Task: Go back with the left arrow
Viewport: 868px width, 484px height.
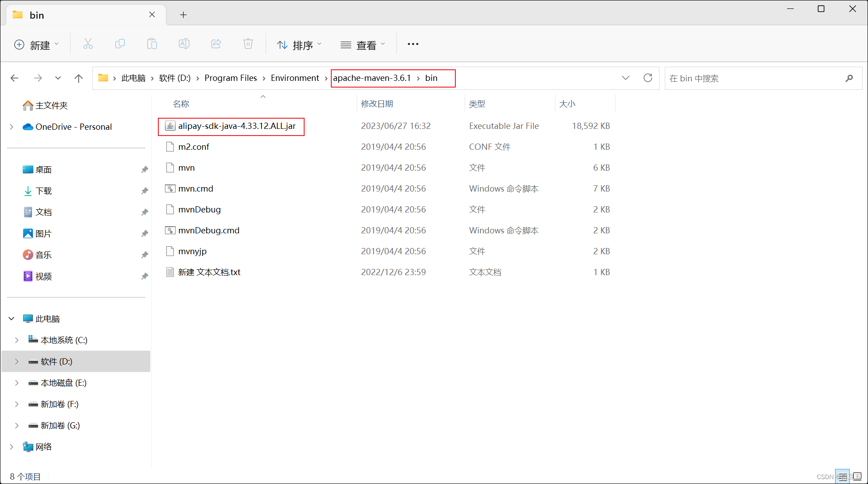Action: pyautogui.click(x=15, y=78)
